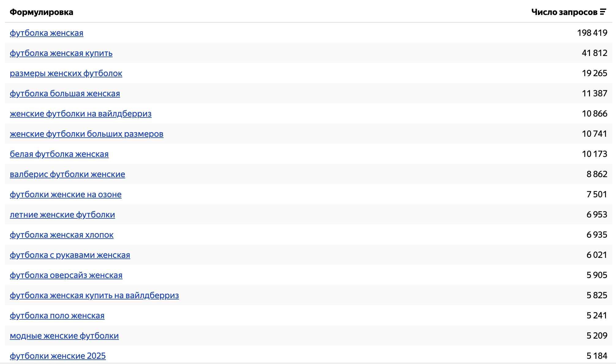The image size is (616, 364).
Task: Select the number 5 184
Action: tap(597, 356)
